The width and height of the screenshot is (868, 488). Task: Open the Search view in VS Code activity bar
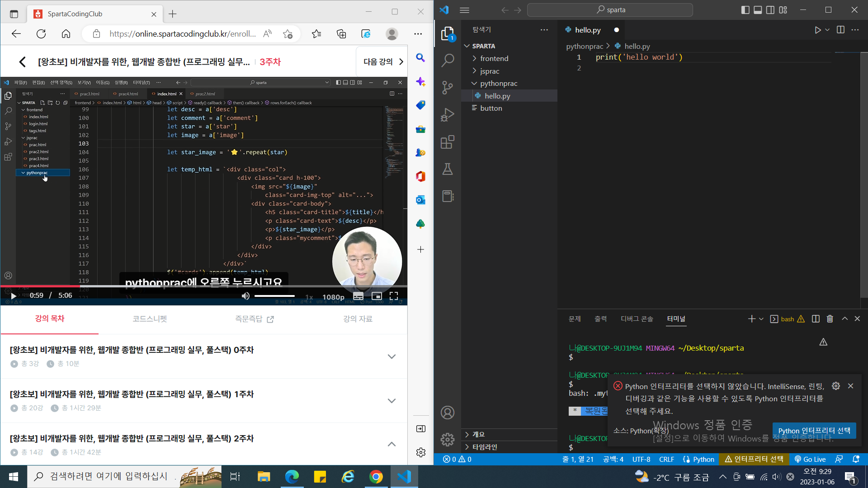448,60
